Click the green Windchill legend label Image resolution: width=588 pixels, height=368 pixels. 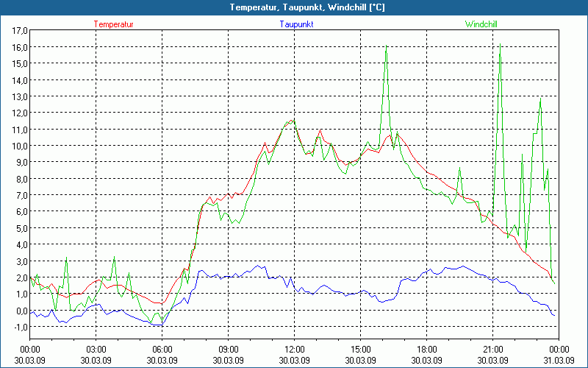point(481,24)
